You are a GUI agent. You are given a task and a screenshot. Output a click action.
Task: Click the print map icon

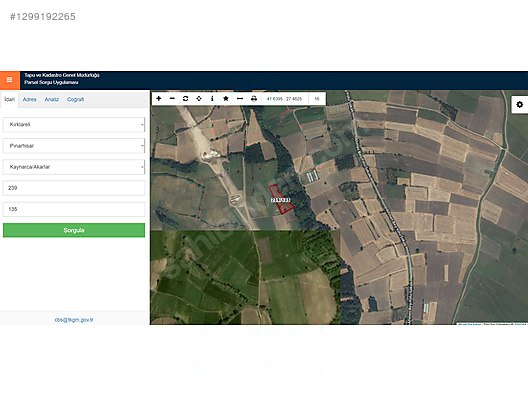[254, 99]
